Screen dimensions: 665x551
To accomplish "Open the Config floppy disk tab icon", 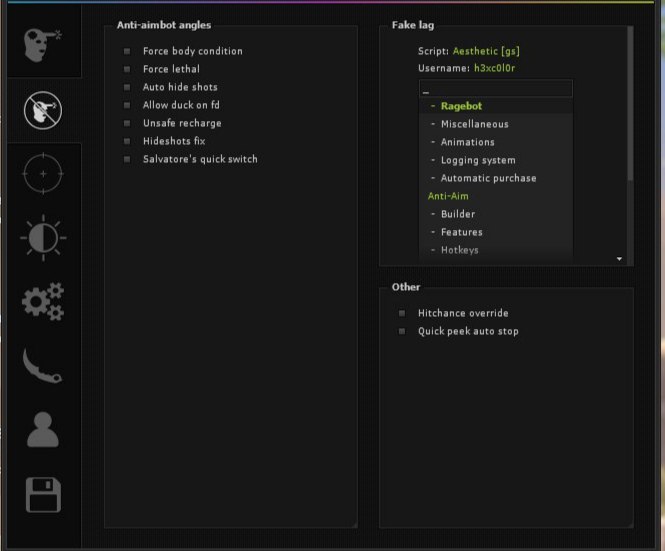I will (x=43, y=495).
